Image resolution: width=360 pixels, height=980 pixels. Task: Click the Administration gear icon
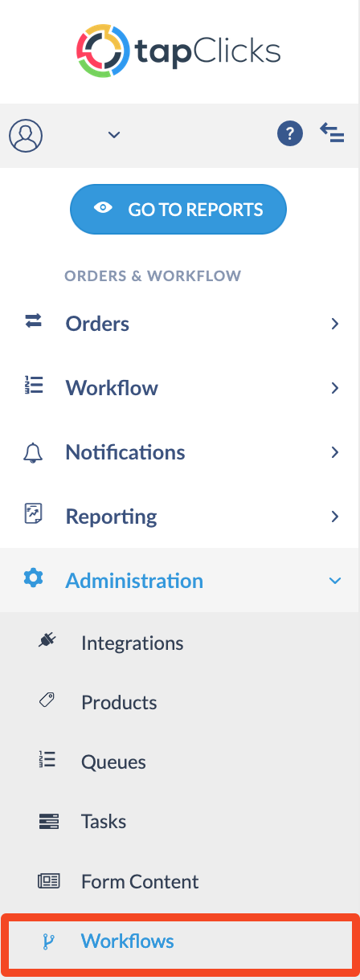point(33,578)
